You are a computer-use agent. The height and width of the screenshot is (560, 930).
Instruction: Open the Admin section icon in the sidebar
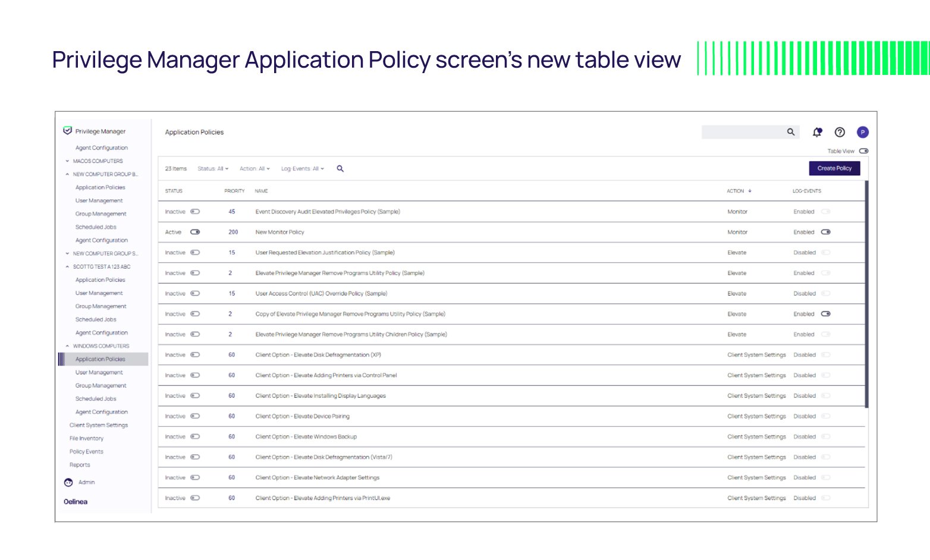(x=68, y=482)
